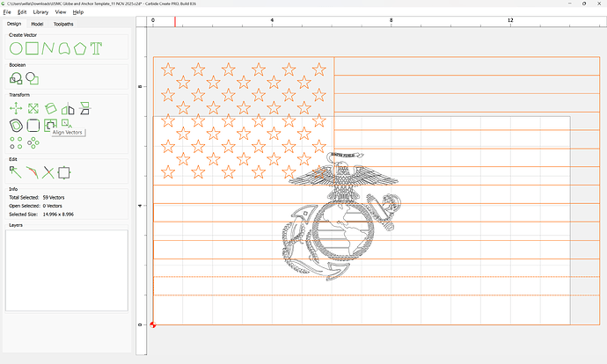Switch to the Model tab
Screen dimensions: 607x364
click(37, 24)
